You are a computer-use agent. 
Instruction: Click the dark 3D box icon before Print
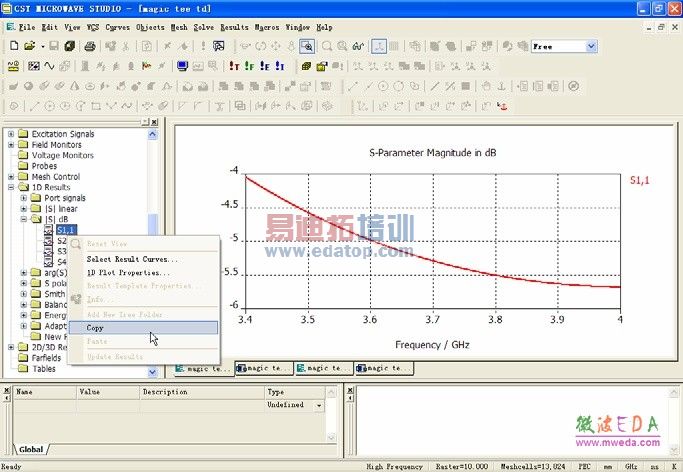70,46
